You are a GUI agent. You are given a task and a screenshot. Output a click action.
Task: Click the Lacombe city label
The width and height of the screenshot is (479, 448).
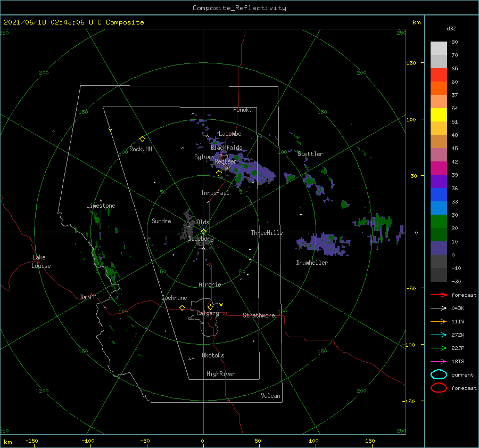point(230,134)
